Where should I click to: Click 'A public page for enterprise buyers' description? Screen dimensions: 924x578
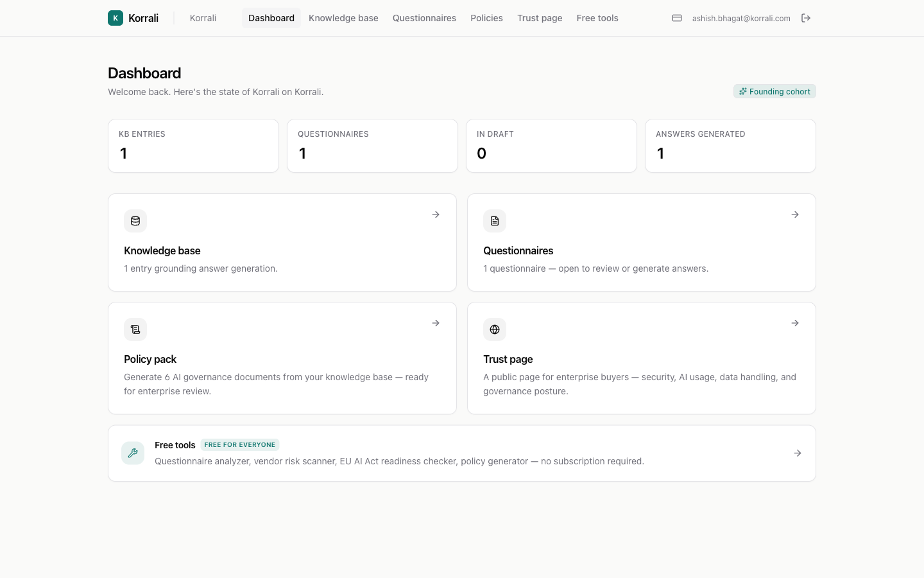pyautogui.click(x=640, y=384)
